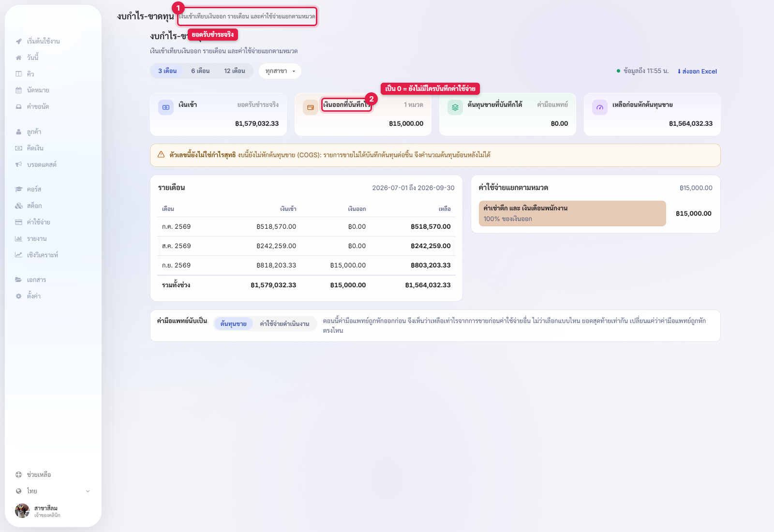Viewport: 774px width, 532px height.
Task: Expand the ไทย language selector
Action: click(53, 491)
